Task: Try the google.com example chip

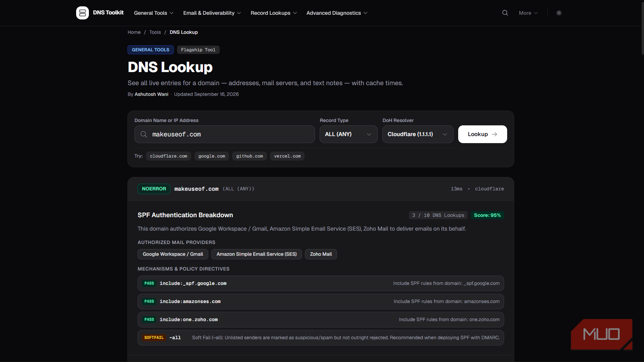Action: 212,156
